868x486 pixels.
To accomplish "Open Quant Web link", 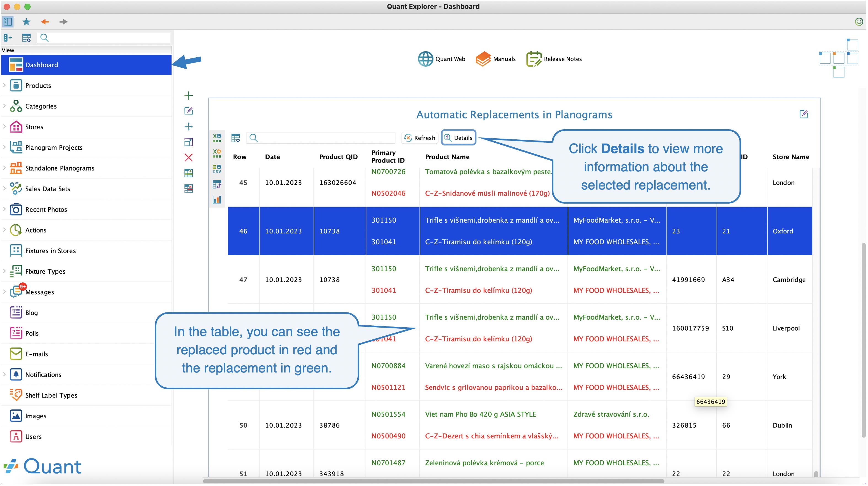I will pyautogui.click(x=442, y=59).
